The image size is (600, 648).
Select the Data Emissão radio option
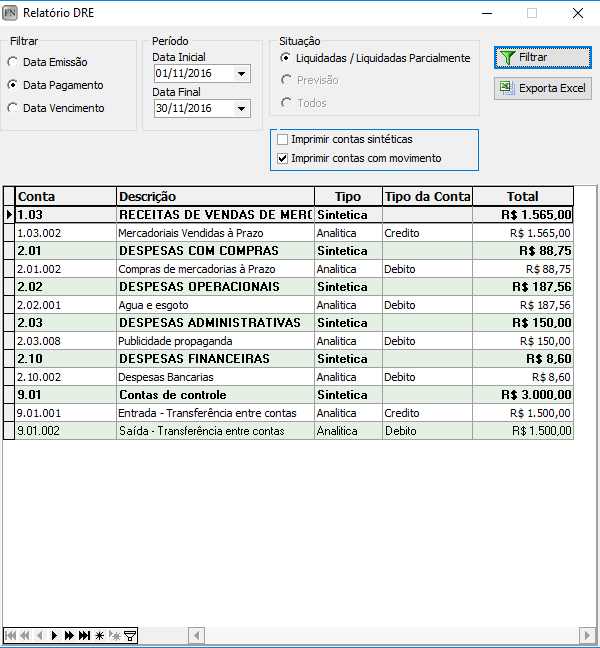(12, 62)
